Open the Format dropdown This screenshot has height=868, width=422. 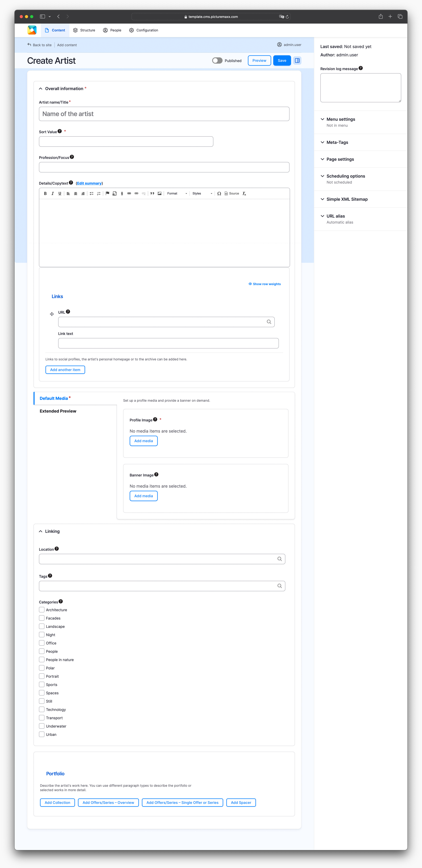tap(177, 193)
